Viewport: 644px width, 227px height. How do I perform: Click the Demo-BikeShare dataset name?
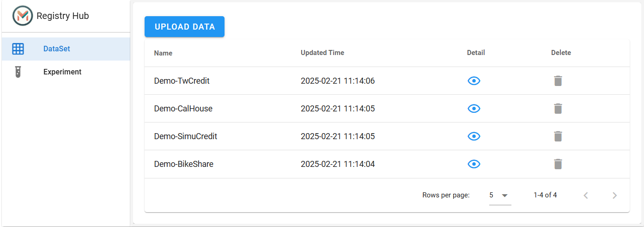click(184, 164)
